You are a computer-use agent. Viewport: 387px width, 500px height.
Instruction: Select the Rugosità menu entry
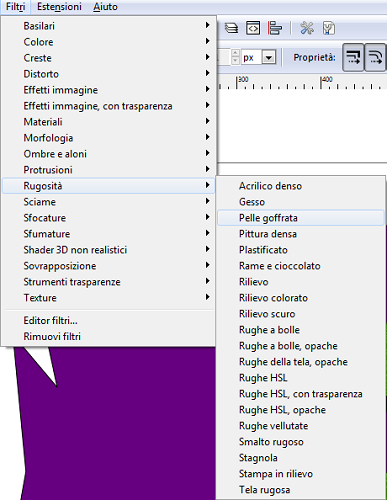tap(109, 186)
